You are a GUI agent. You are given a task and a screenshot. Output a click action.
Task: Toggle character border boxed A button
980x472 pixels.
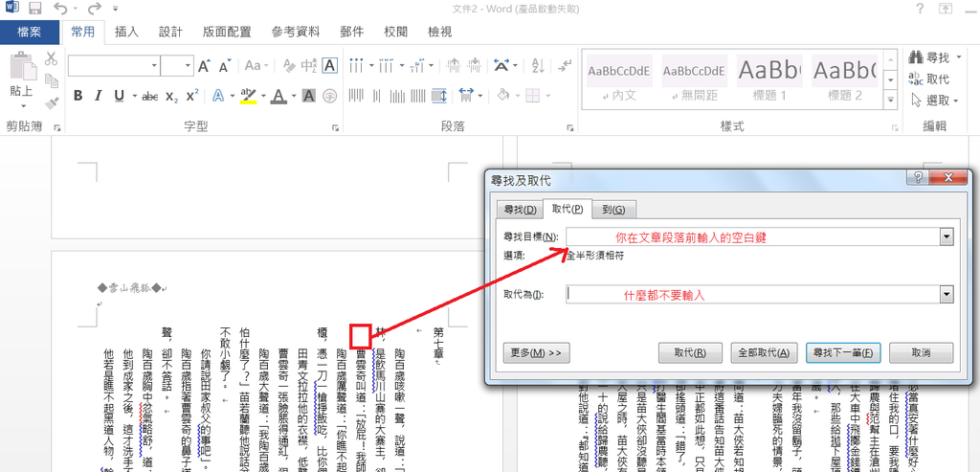(329, 65)
